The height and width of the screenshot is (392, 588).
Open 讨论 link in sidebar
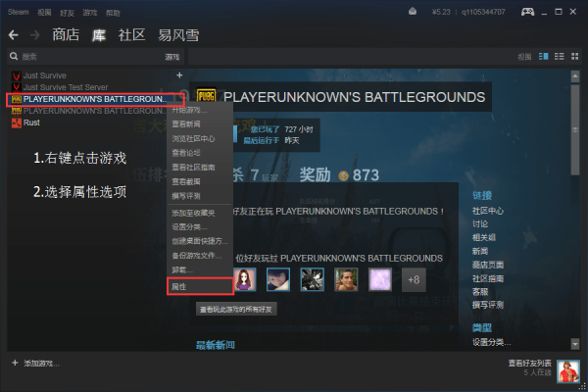click(480, 224)
